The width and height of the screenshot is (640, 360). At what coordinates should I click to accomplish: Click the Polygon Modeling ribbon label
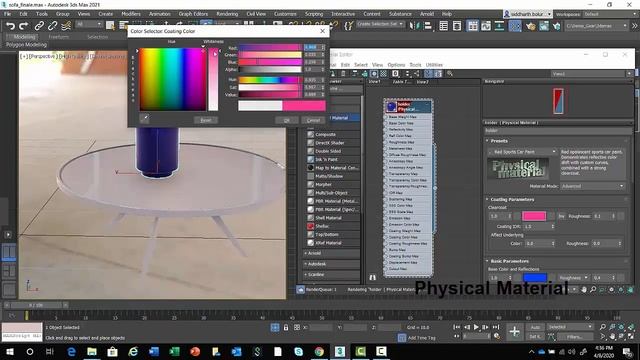tap(27, 44)
